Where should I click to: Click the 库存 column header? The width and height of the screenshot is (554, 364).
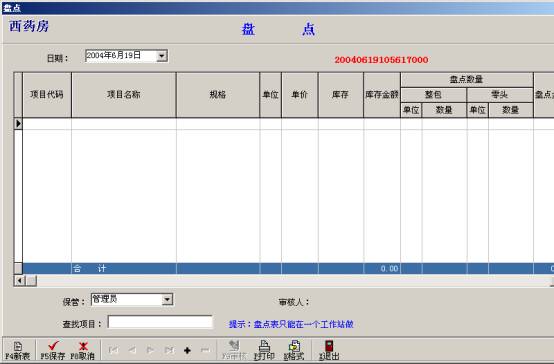point(341,95)
